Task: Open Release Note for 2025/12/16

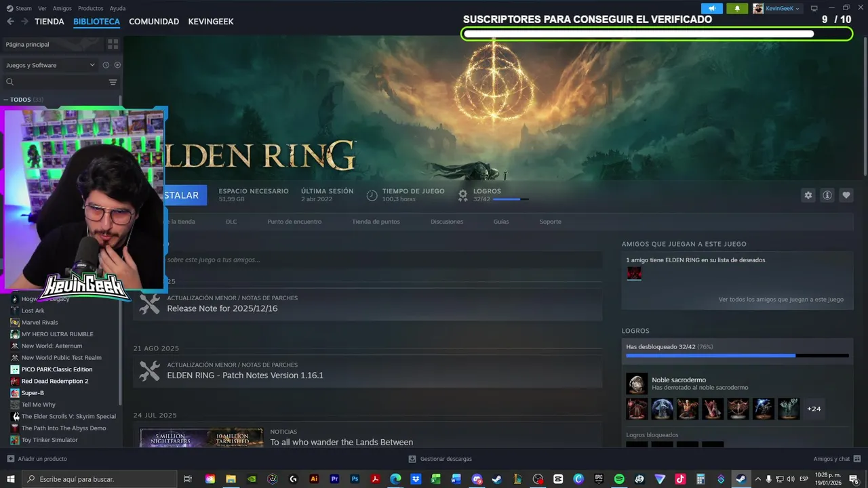Action: coord(222,308)
